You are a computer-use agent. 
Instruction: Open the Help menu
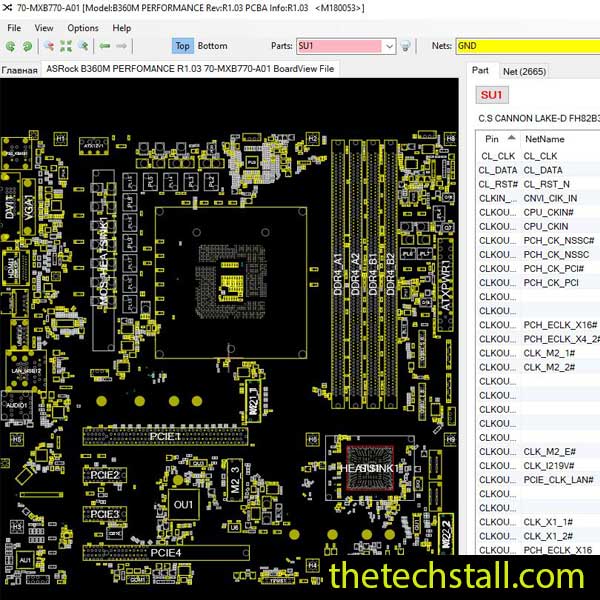[x=122, y=28]
